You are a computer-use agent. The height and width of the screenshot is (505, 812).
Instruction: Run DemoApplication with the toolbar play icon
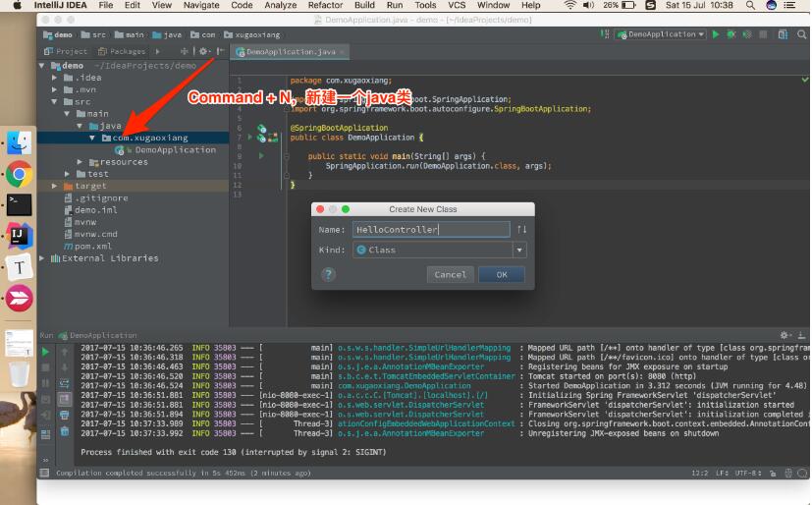pos(716,34)
